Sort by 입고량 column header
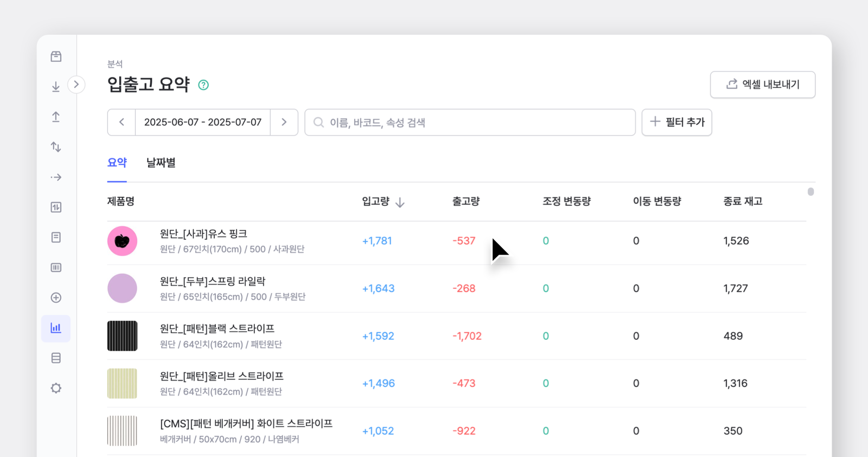Viewport: 868px width, 457px height. [383, 201]
